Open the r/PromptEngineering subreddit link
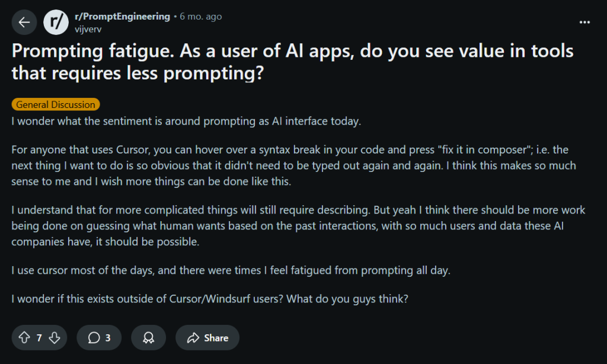This screenshot has width=607, height=364. pyautogui.click(x=122, y=17)
